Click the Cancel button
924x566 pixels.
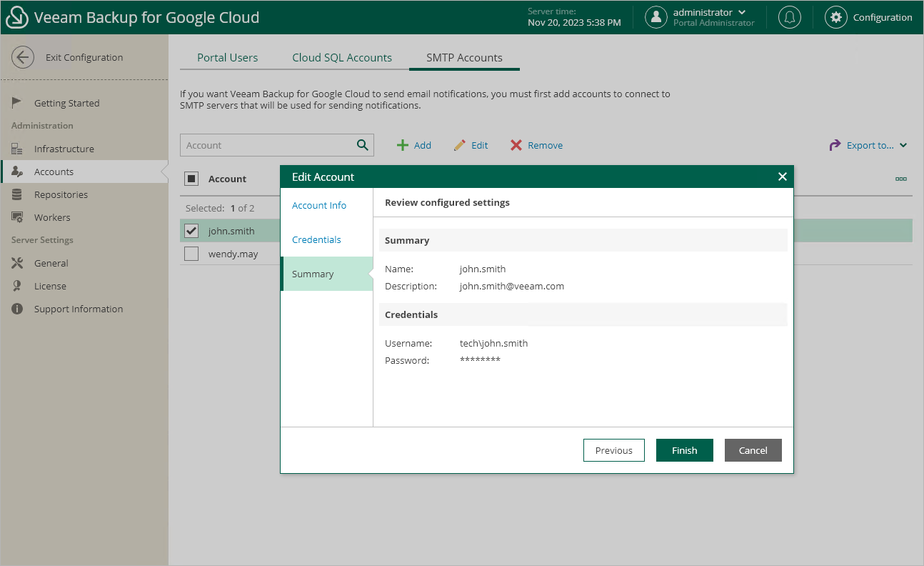tap(753, 450)
